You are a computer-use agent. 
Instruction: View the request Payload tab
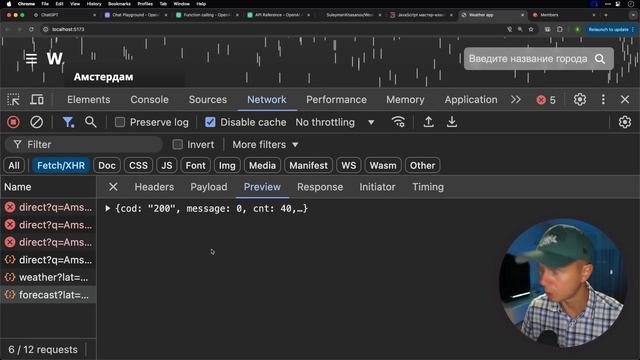click(209, 187)
